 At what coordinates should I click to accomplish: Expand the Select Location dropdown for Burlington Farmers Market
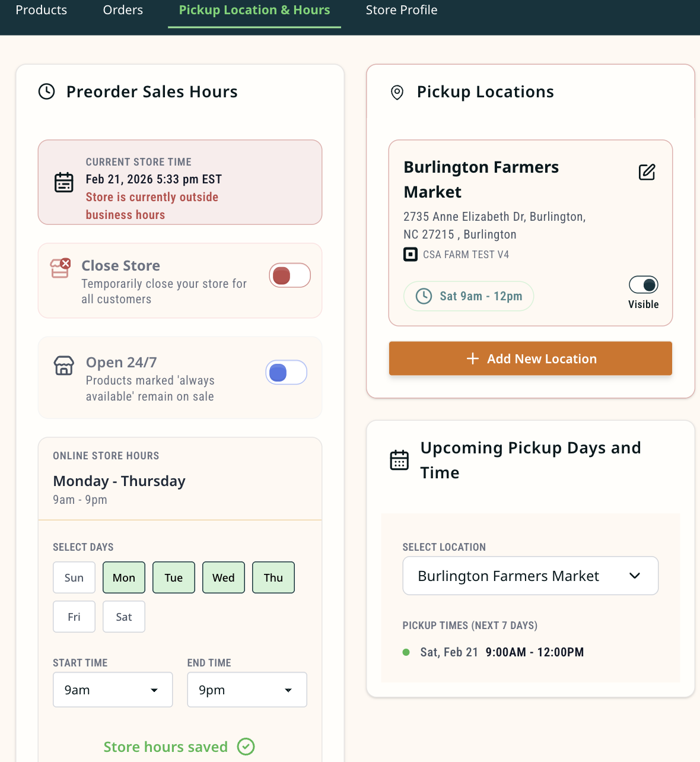(x=530, y=576)
